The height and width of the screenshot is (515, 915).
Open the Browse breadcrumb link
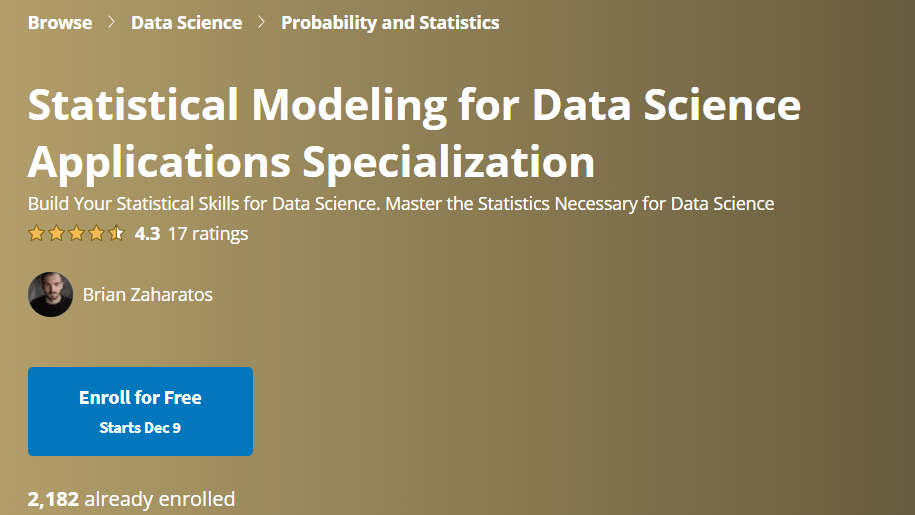tap(60, 23)
